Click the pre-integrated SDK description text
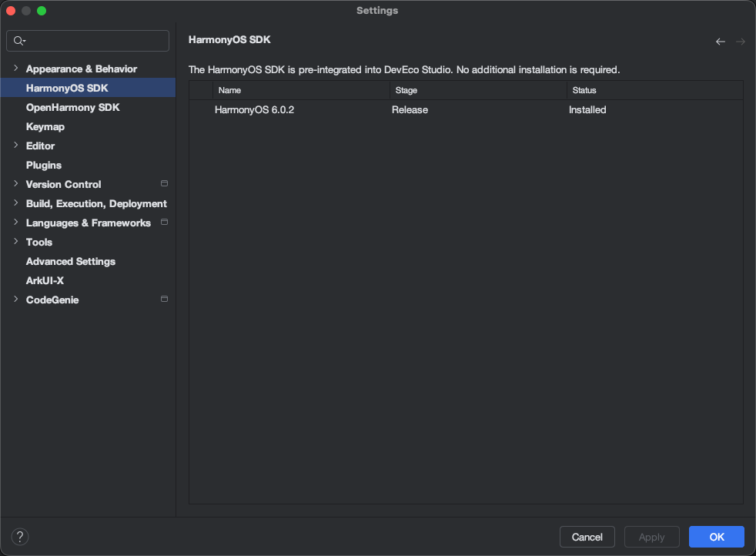The width and height of the screenshot is (756, 556). coord(404,70)
